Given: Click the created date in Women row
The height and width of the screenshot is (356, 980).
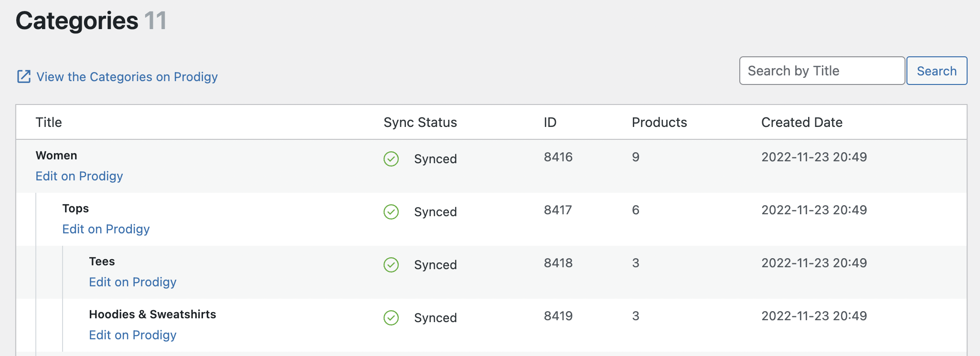Looking at the screenshot, I should pos(814,157).
